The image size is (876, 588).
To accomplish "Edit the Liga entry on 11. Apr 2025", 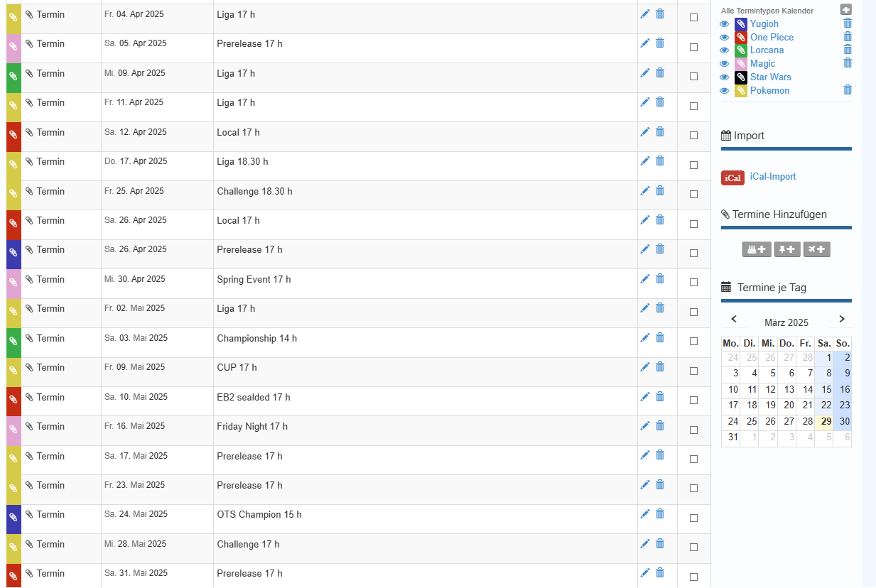I will 645,102.
